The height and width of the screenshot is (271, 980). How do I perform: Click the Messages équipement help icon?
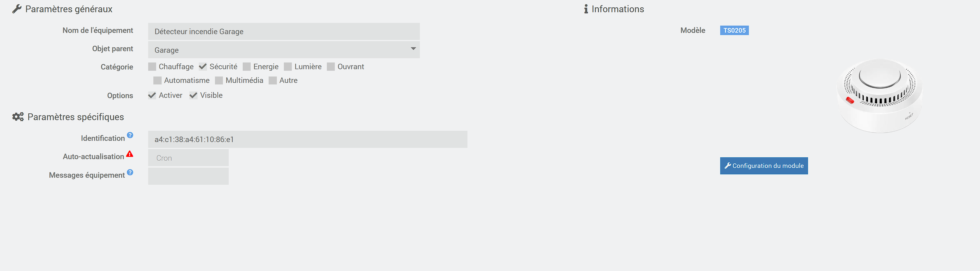[130, 173]
